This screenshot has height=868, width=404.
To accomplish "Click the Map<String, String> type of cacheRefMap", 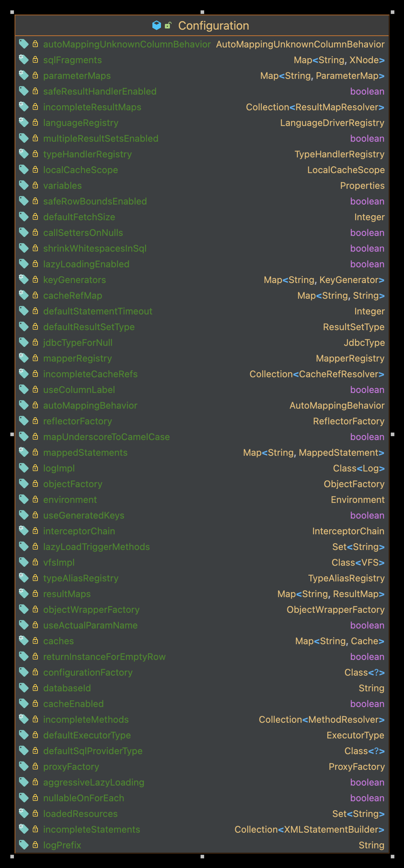I will tap(341, 296).
